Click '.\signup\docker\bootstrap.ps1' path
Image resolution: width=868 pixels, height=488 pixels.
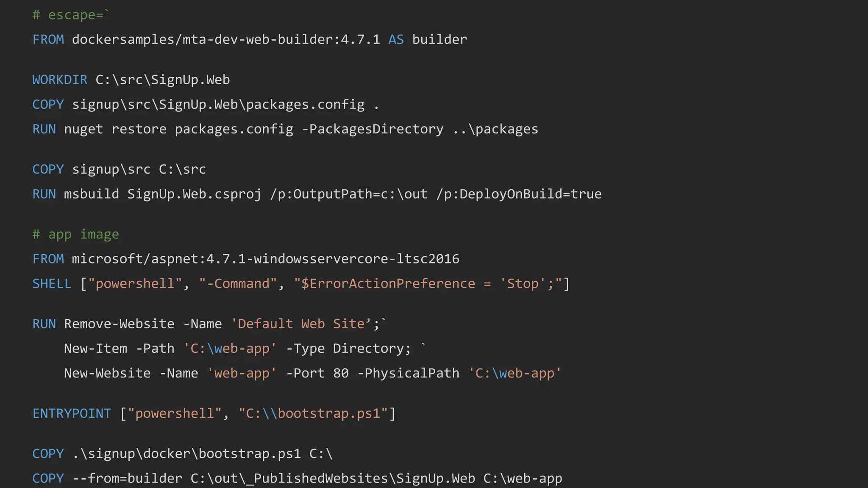[x=186, y=454]
